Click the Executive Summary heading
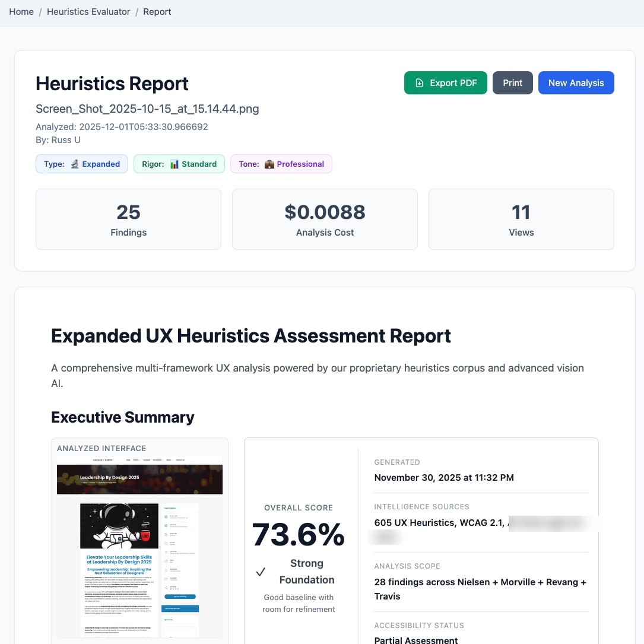The width and height of the screenshot is (644, 644). [122, 417]
